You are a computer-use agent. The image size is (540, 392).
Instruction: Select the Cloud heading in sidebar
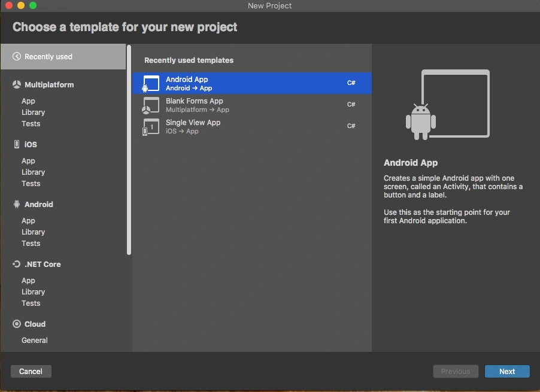(35, 324)
